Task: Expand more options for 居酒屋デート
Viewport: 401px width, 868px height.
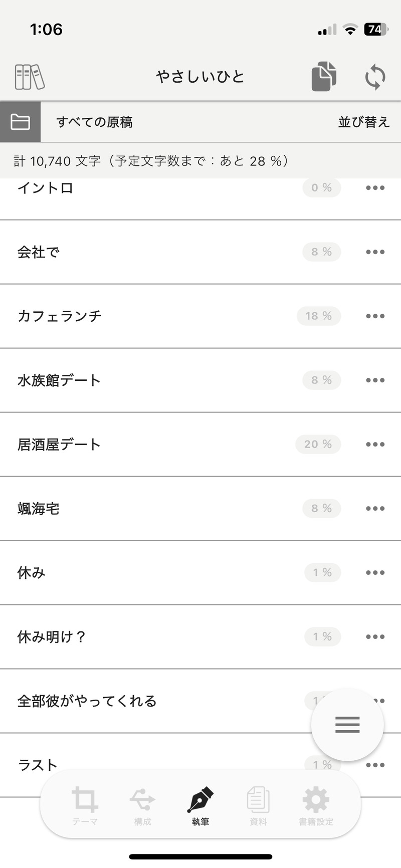Action: pyautogui.click(x=375, y=445)
